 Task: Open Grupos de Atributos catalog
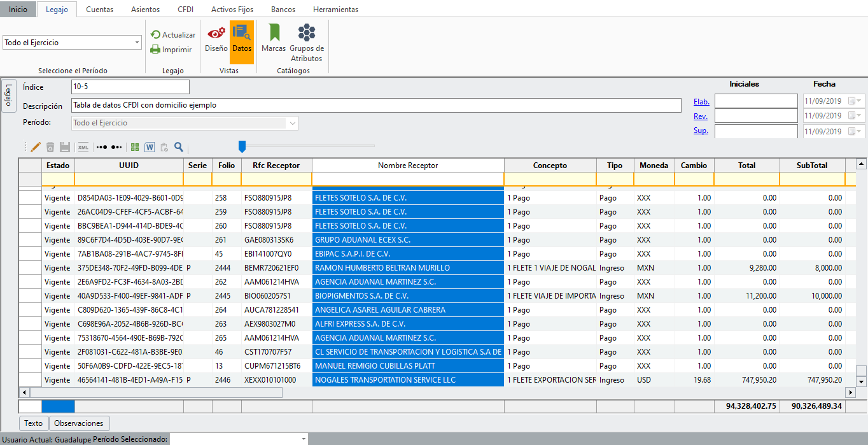coord(307,43)
